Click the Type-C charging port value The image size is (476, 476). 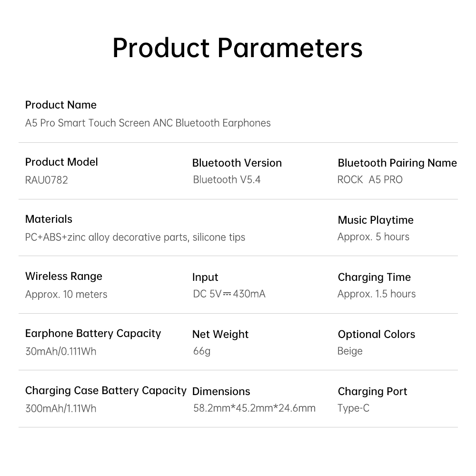pyautogui.click(x=353, y=408)
